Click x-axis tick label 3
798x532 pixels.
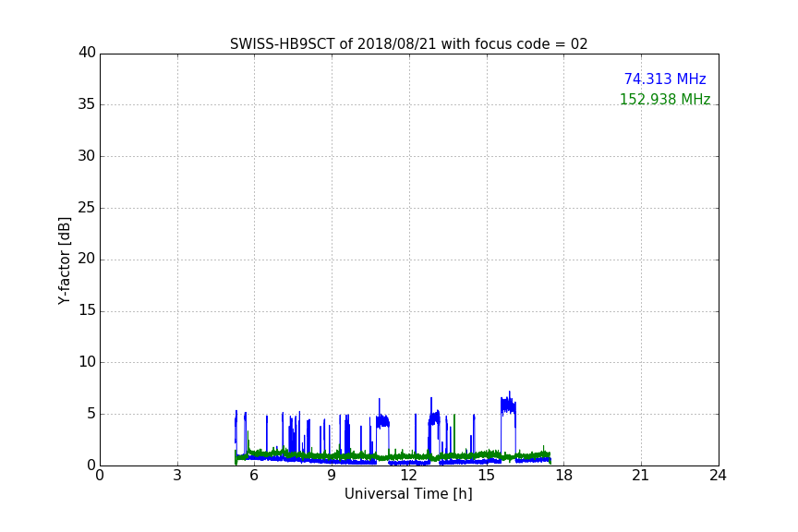tap(177, 476)
